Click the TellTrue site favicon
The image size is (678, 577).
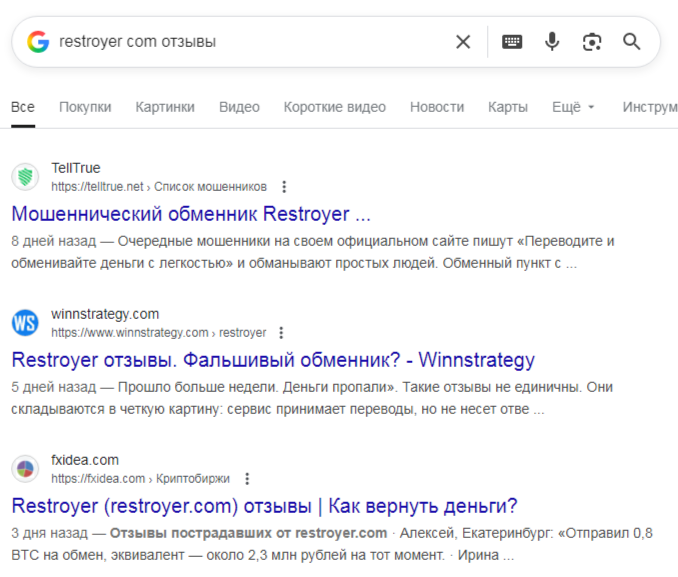tap(25, 177)
